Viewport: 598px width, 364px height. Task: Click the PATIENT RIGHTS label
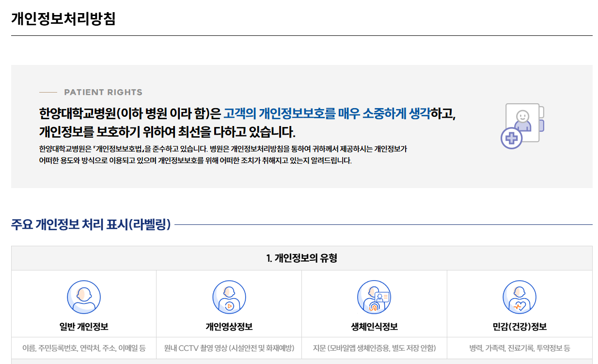103,92
